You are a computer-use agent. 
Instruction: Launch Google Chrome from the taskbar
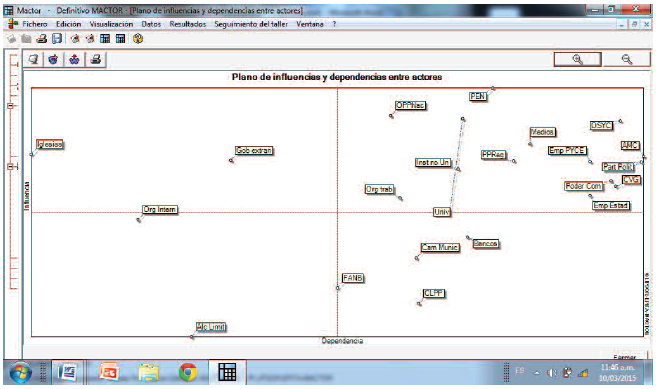188,372
